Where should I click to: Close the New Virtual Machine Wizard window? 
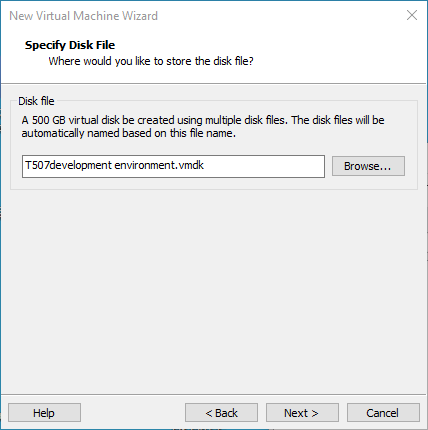click(412, 15)
